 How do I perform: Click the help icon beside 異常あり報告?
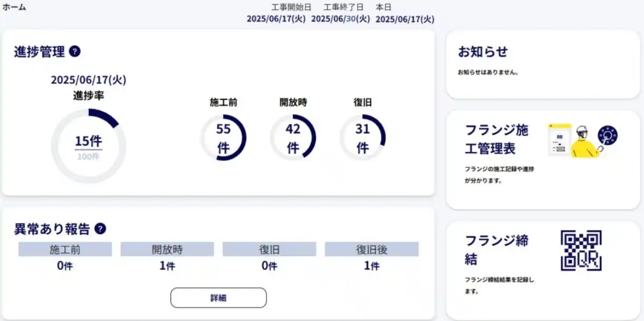point(100,229)
